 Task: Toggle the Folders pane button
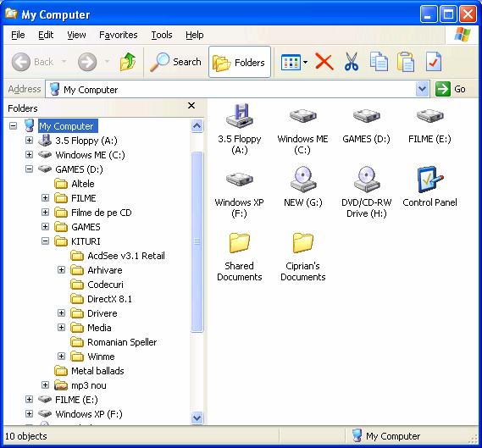click(240, 62)
